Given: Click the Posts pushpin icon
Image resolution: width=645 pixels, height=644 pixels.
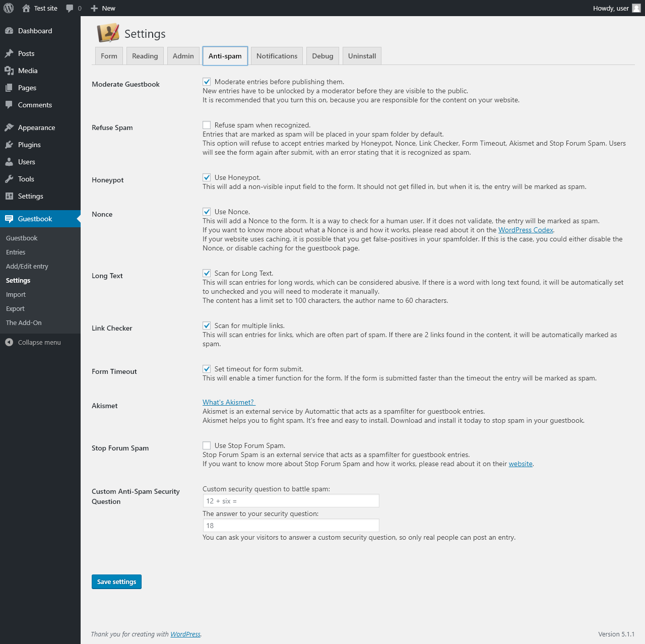Looking at the screenshot, I should 9,53.
